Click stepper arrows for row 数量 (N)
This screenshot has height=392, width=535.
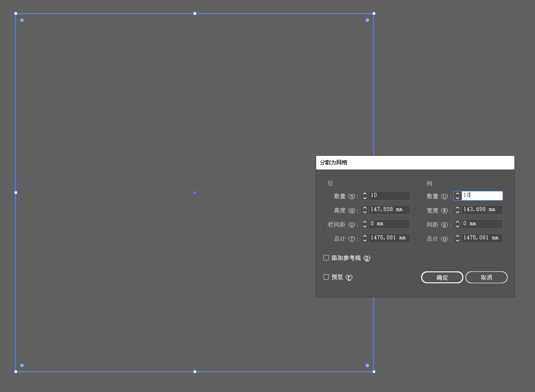[365, 196]
